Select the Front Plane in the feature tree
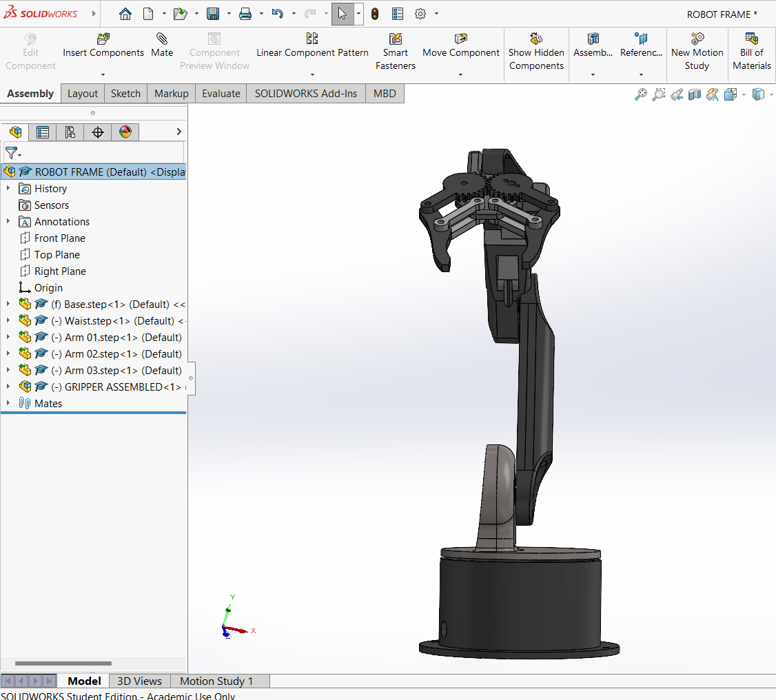Viewport: 776px width, 700px height. click(60, 238)
